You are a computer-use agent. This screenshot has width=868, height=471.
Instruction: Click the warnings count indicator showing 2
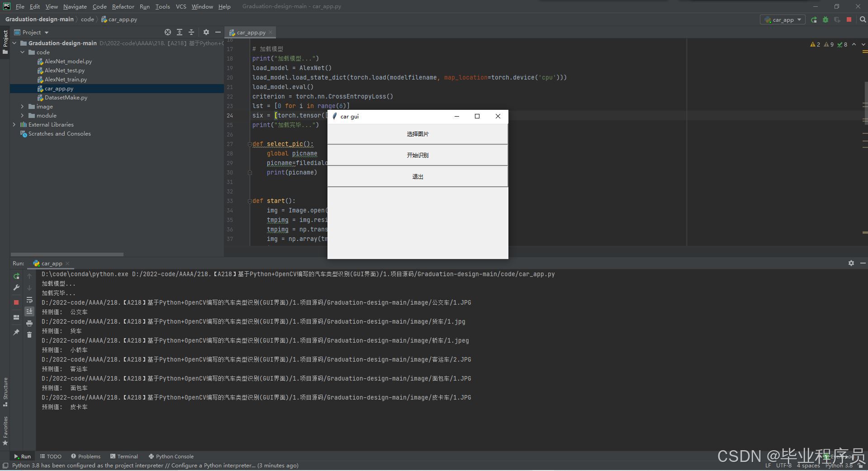[815, 44]
